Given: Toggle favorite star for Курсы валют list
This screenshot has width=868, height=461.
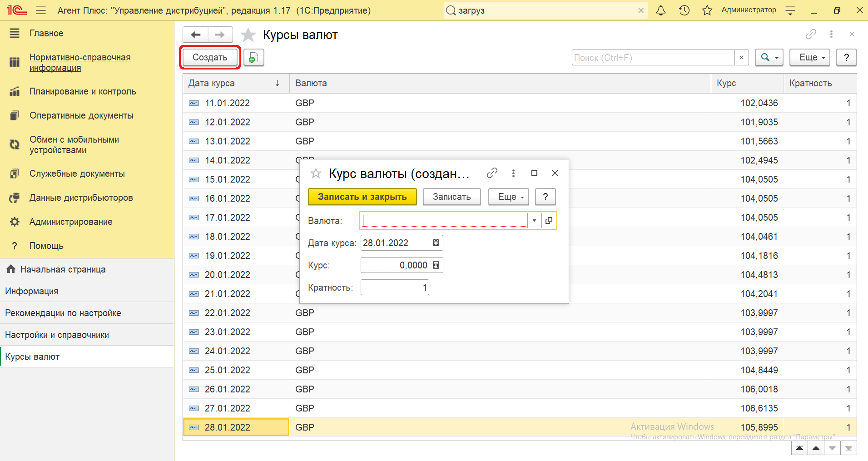Looking at the screenshot, I should (248, 35).
